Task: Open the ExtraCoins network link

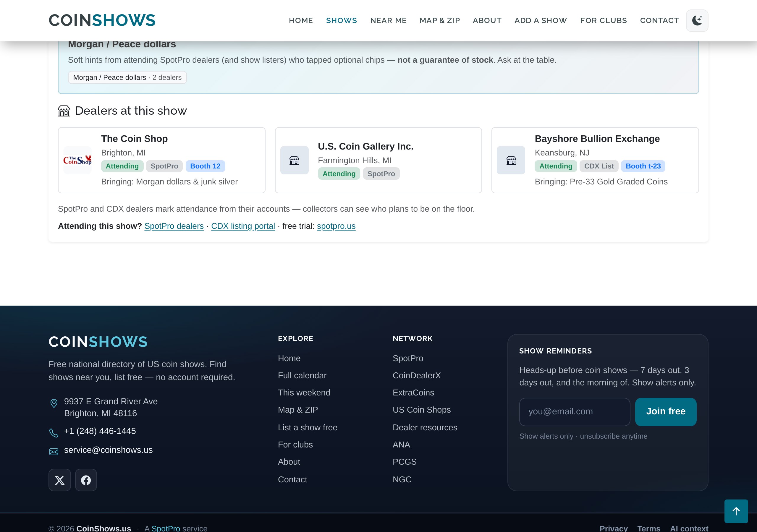Action: tap(413, 392)
